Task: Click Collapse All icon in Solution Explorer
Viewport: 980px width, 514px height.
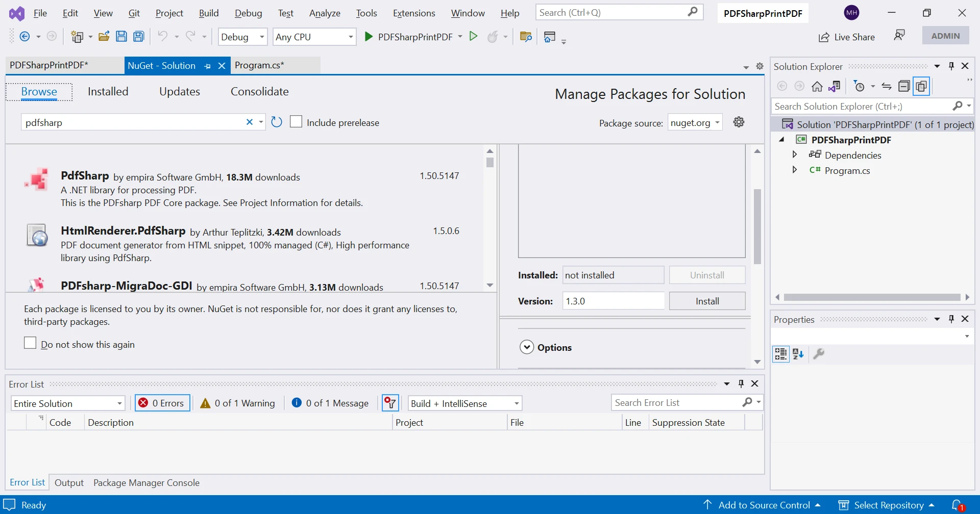Action: pos(904,86)
